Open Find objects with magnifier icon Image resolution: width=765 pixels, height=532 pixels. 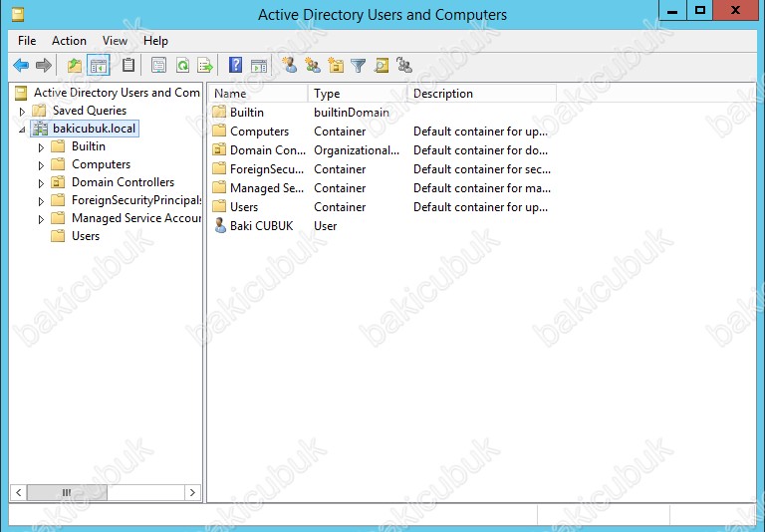pyautogui.click(x=382, y=65)
